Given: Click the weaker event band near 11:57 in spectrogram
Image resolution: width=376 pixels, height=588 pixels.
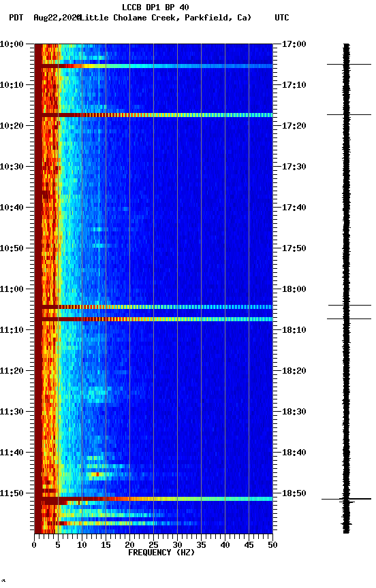Looking at the screenshot, I should point(153,523).
